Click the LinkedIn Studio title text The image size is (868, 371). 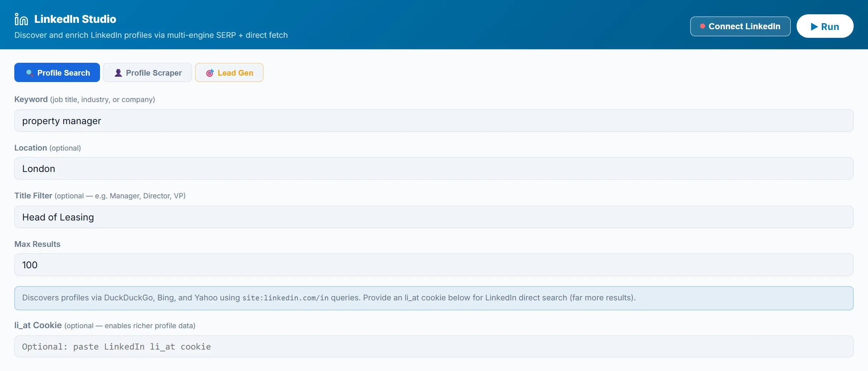point(75,19)
